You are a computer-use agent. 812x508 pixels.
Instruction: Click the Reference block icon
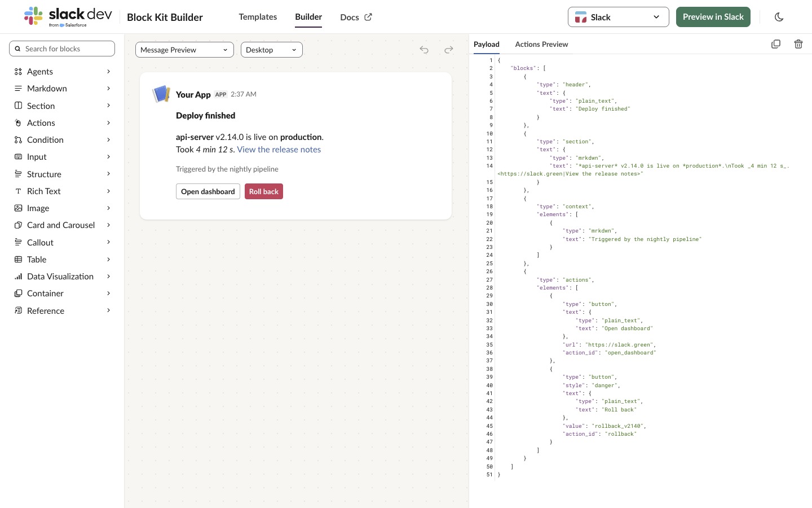[x=18, y=310]
